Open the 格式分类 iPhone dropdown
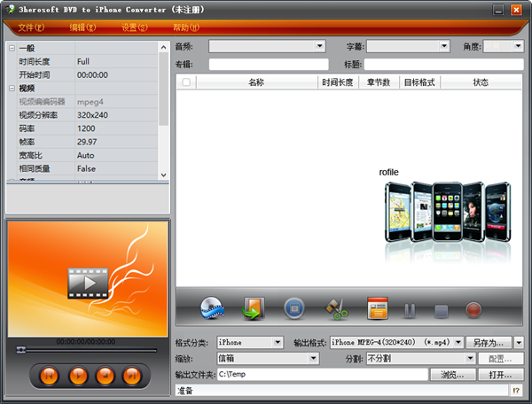Viewport: 532px width, 404px height. click(x=278, y=342)
